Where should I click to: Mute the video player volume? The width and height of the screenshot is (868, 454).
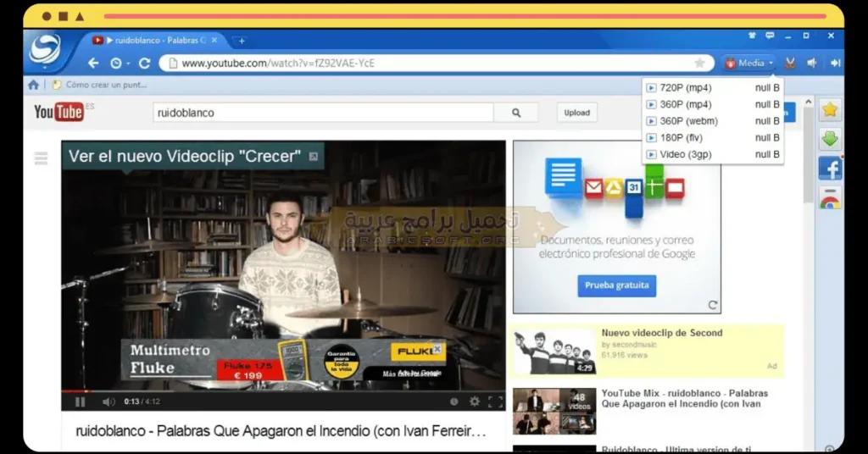tap(108, 401)
